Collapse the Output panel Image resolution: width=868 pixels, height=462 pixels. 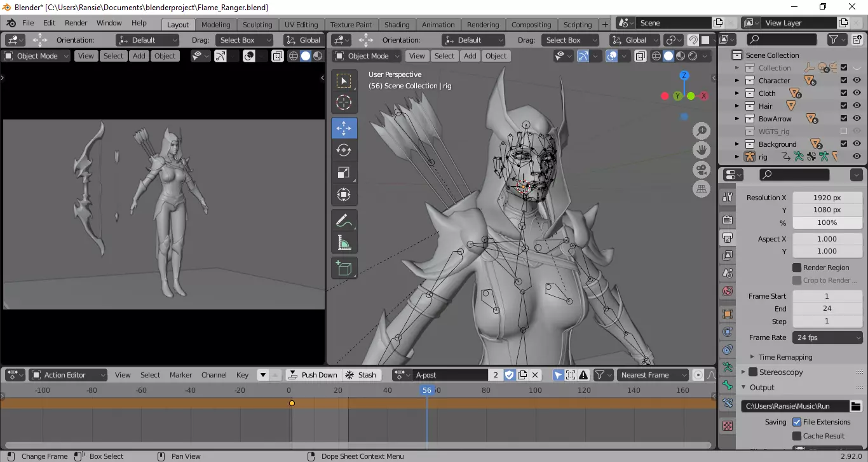tap(743, 387)
